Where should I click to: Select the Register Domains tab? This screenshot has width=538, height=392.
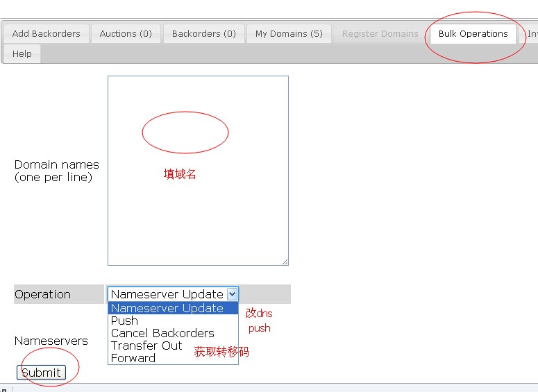pyautogui.click(x=380, y=33)
